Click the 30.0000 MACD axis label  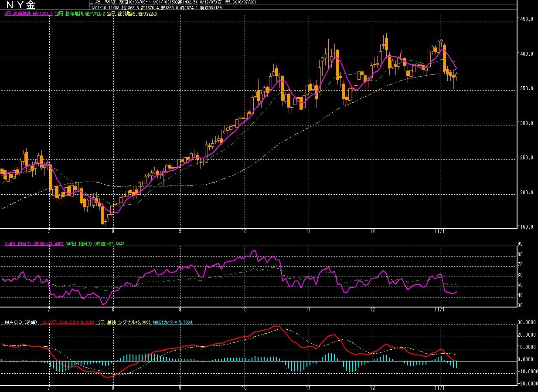coord(527,323)
